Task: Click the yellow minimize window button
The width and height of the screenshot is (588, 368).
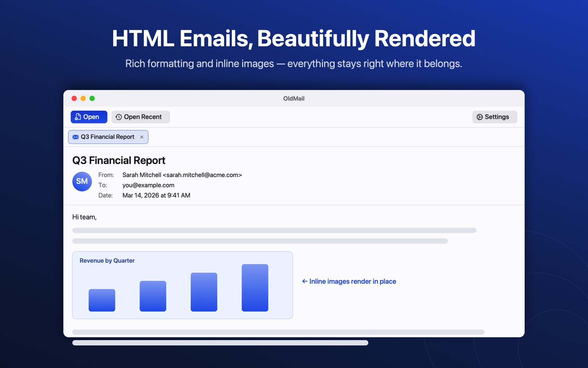Action: point(83,98)
